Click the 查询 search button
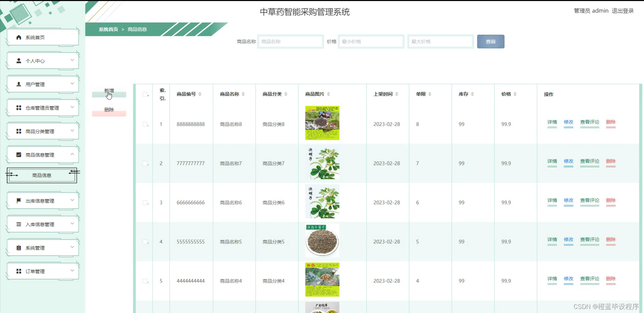644x313 pixels. pyautogui.click(x=490, y=42)
